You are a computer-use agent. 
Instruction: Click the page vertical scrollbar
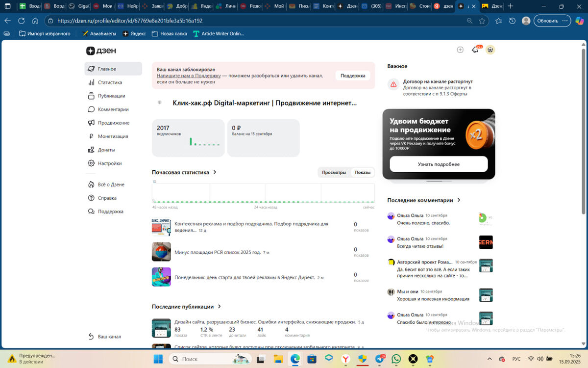point(583,132)
